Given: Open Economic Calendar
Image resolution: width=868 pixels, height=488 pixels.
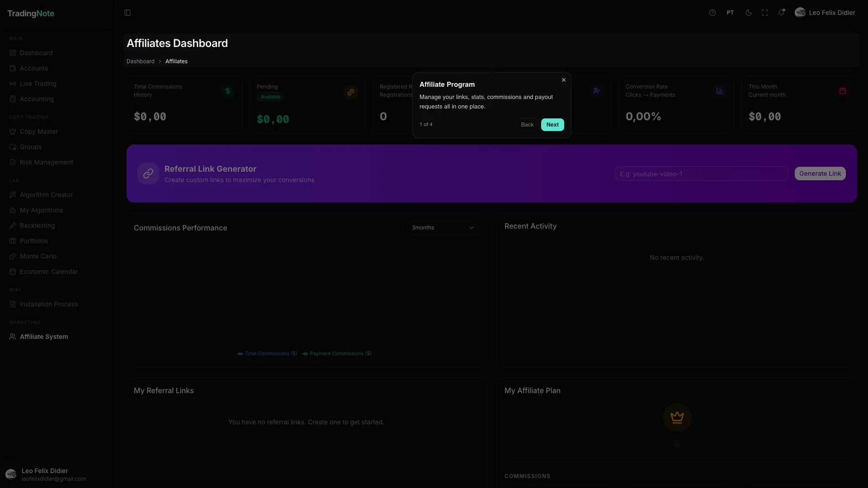Looking at the screenshot, I should coord(57,272).
